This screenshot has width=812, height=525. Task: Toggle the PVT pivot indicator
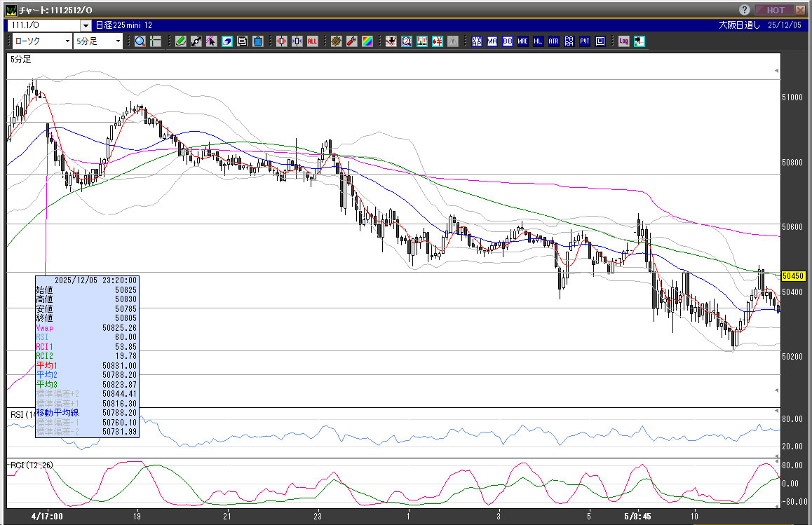[585, 41]
